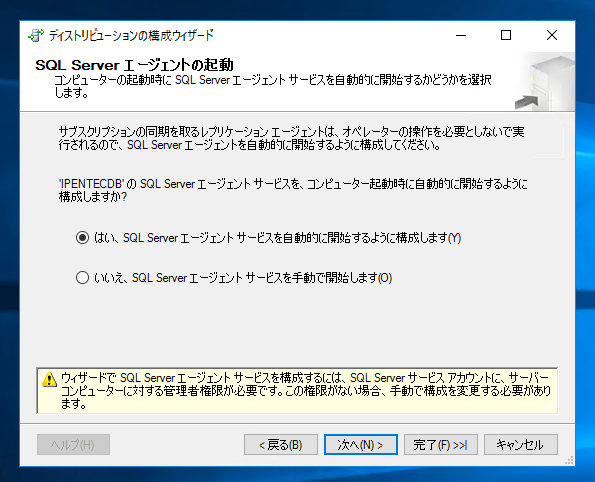Viewport: 595px width, 482px height.
Task: Click the disabled ヘルプ(H) help button
Action: click(73, 444)
